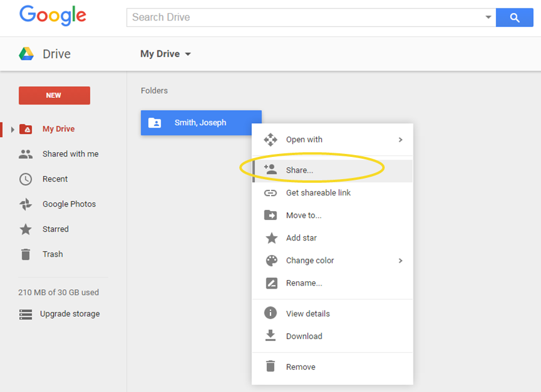The image size is (541, 392).
Task: Click the Google Drive logo icon
Action: (26, 54)
